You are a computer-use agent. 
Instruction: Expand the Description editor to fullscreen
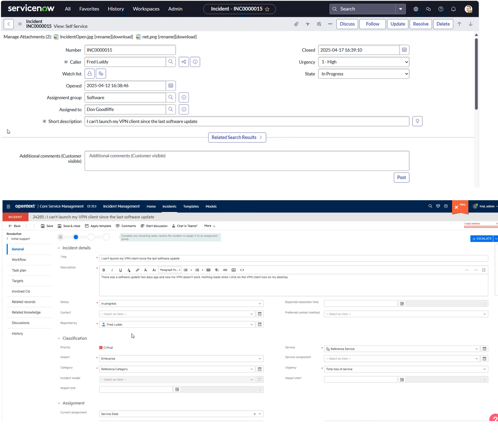click(484, 270)
